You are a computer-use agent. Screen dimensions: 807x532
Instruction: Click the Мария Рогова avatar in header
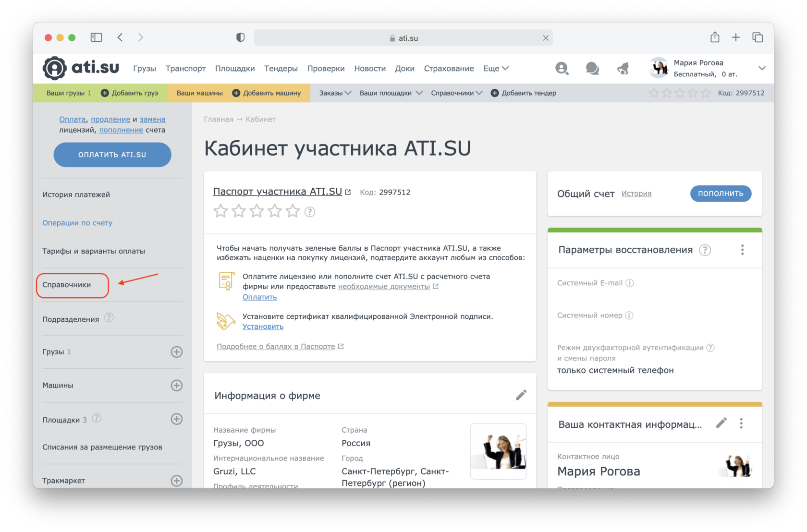coord(659,68)
